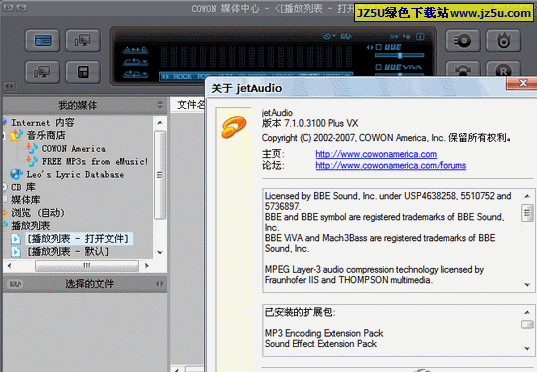Viewport: 537px width, 372px height.
Task: Open the portable player device button
Action: click(83, 72)
